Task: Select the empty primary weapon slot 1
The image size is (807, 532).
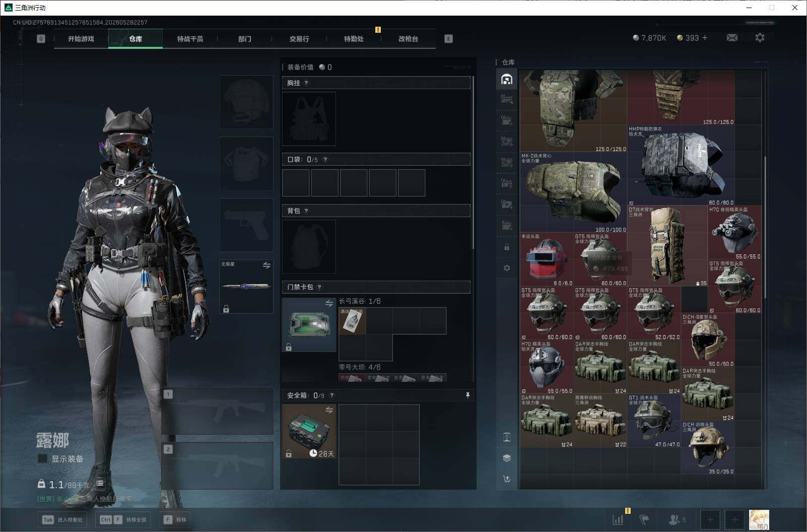Action: [218, 411]
